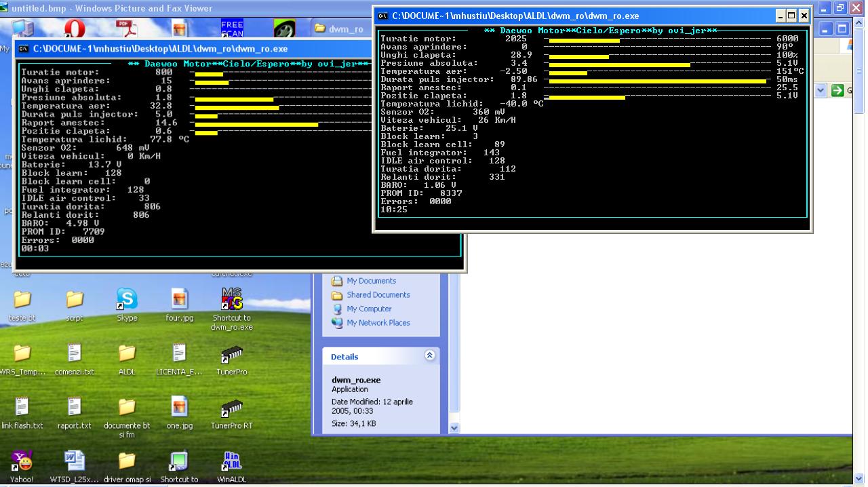Launch Skype from its desktop shortcut

pos(127,300)
